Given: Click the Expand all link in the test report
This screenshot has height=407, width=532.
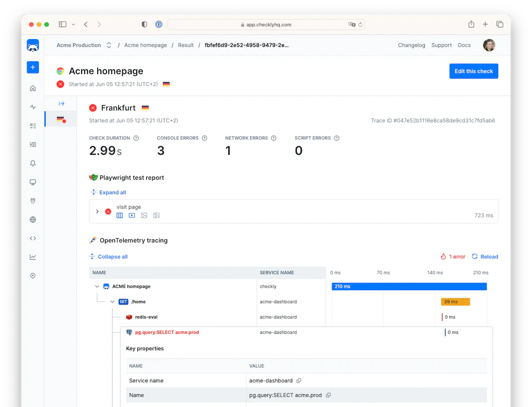Looking at the screenshot, I should point(112,193).
